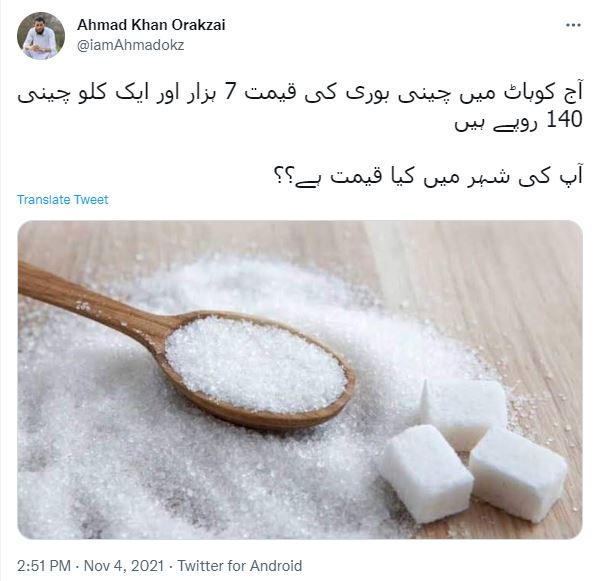Open the attached sugar photo
This screenshot has width=599, height=581.
coord(300,380)
